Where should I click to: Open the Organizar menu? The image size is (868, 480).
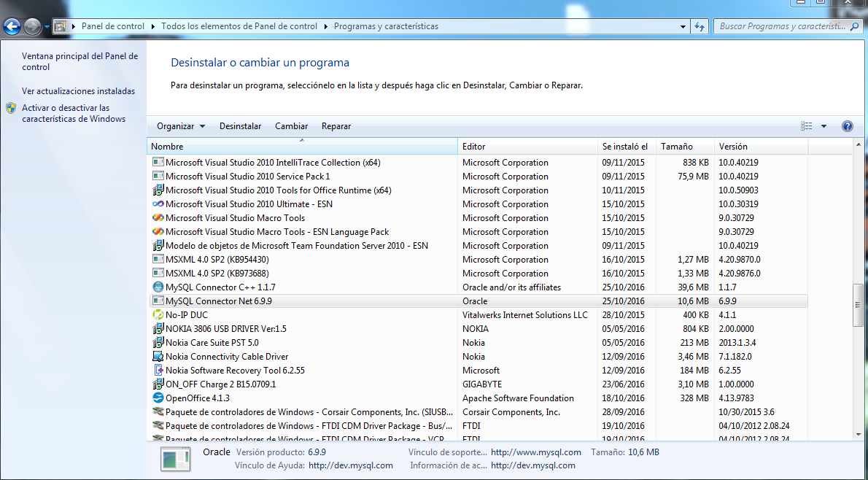point(181,126)
